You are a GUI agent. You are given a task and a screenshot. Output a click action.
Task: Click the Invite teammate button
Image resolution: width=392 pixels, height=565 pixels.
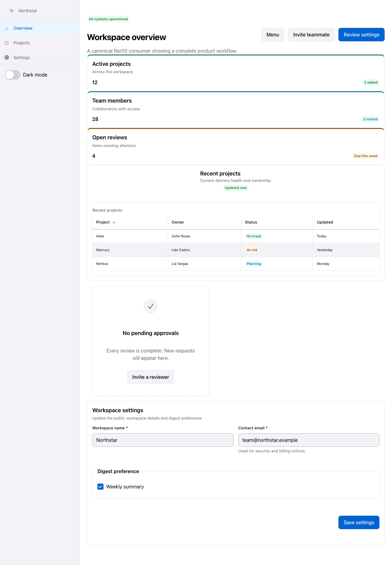pos(311,35)
